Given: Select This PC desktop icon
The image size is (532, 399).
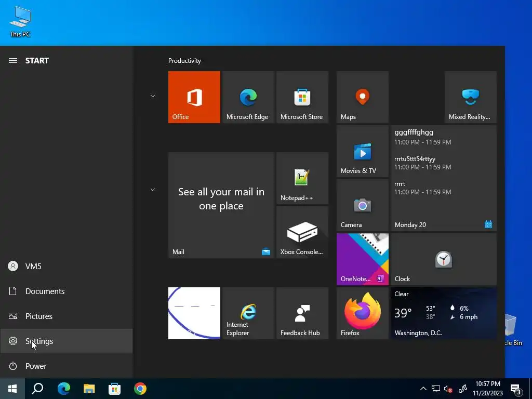Looking at the screenshot, I should pyautogui.click(x=20, y=22).
